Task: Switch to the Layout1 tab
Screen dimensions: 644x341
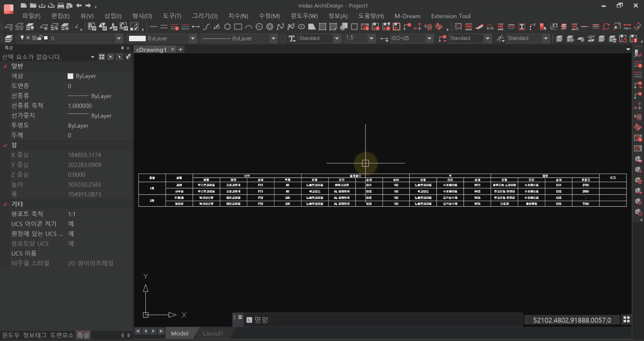Action: pos(212,333)
